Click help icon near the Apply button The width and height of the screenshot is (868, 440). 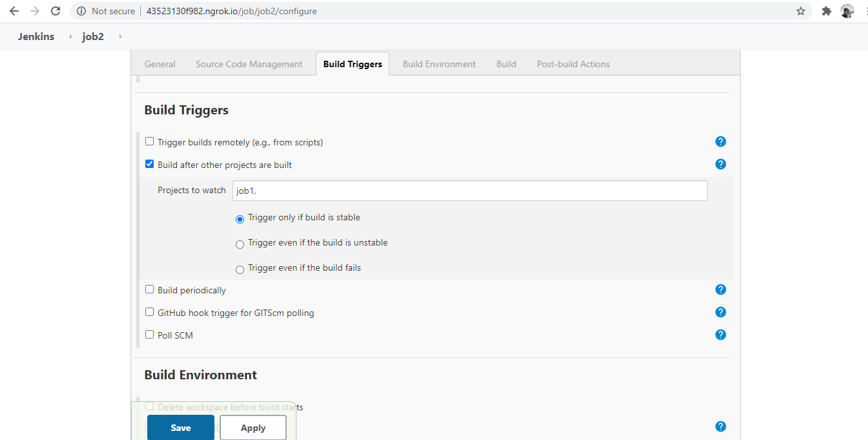[720, 426]
